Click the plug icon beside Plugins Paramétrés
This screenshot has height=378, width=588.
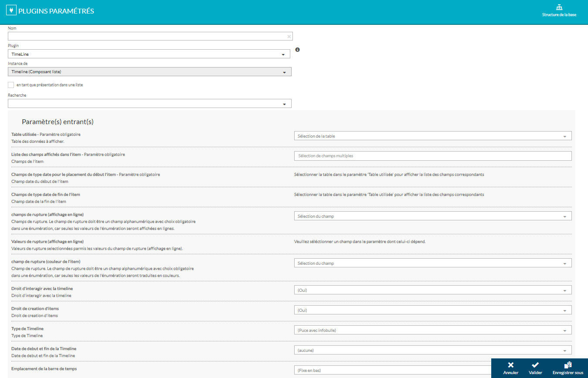pyautogui.click(x=11, y=11)
